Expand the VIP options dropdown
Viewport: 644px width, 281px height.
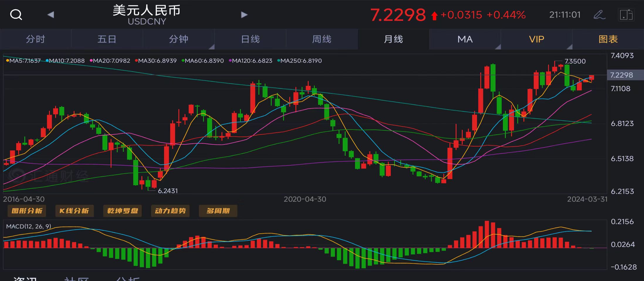tap(537, 39)
